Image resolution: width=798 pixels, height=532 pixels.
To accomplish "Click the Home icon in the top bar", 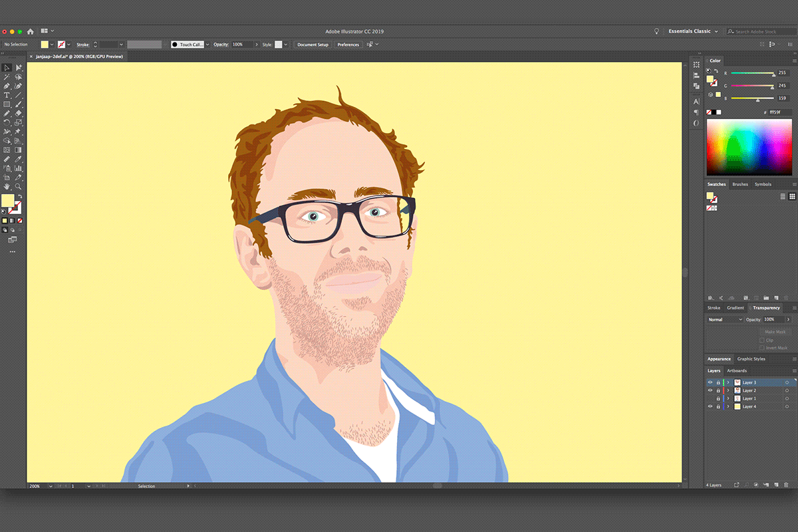I will (30, 31).
